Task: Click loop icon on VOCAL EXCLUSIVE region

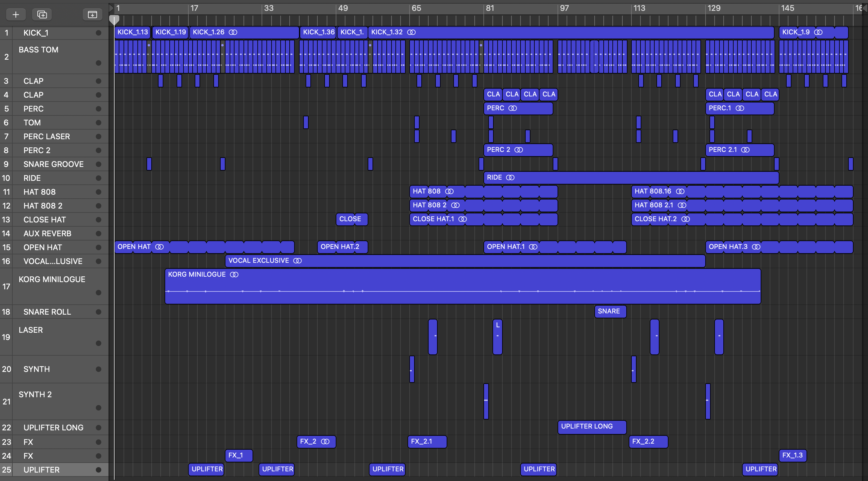Action: coord(297,261)
